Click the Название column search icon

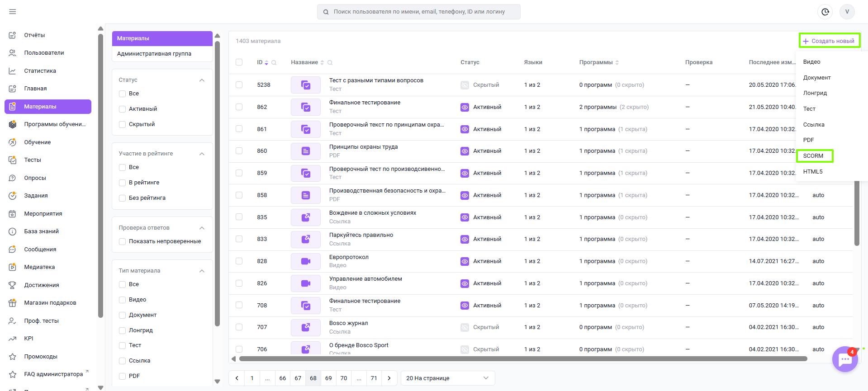(330, 63)
